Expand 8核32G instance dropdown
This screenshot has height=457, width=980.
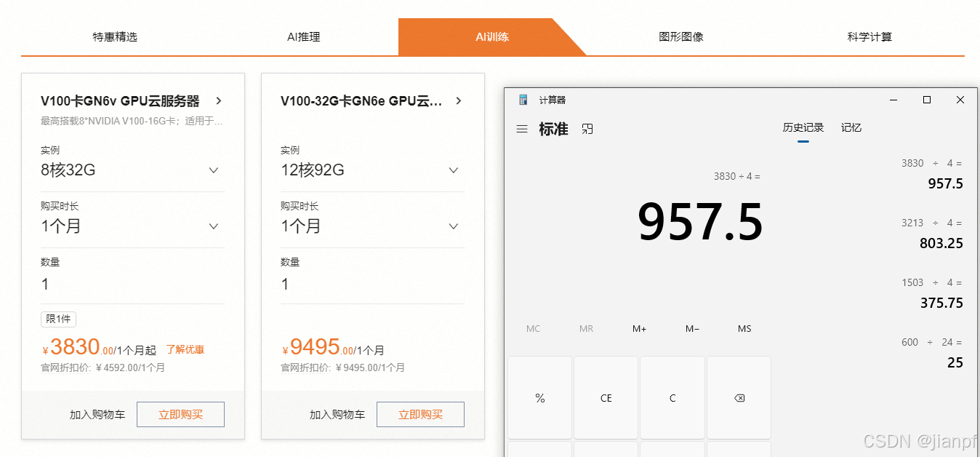pyautogui.click(x=132, y=170)
